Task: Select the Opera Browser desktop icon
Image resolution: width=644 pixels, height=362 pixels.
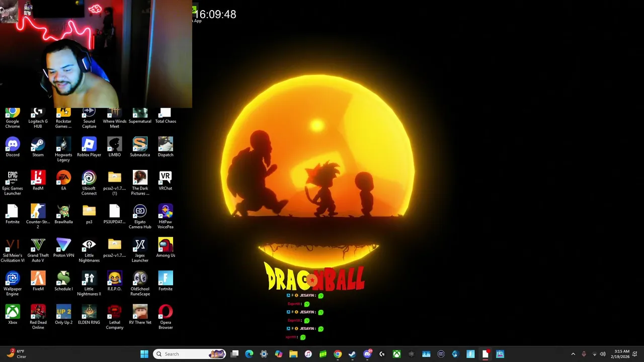Action: point(166,318)
